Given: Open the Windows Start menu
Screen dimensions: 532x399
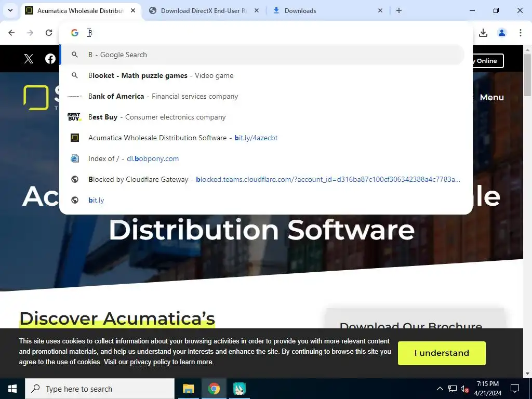Looking at the screenshot, I should pos(12,389).
